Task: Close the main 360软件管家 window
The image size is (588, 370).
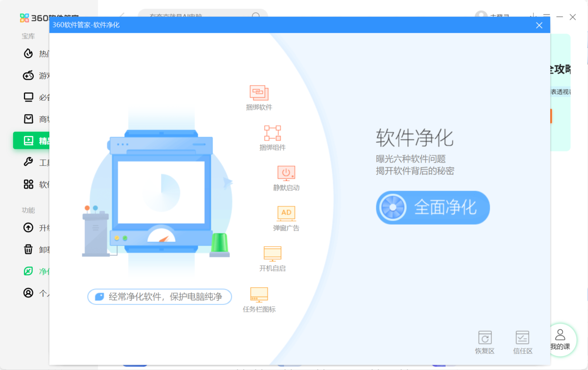Action: pyautogui.click(x=573, y=17)
